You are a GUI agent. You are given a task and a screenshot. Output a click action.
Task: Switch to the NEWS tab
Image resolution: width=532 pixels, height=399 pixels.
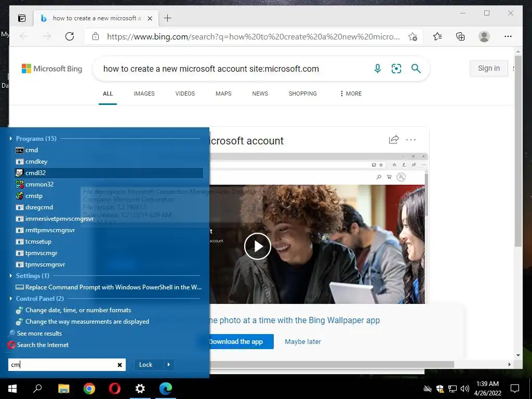pyautogui.click(x=260, y=94)
